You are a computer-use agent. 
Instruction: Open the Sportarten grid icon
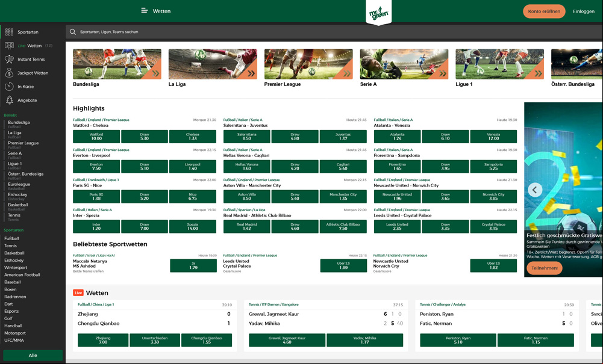click(9, 32)
